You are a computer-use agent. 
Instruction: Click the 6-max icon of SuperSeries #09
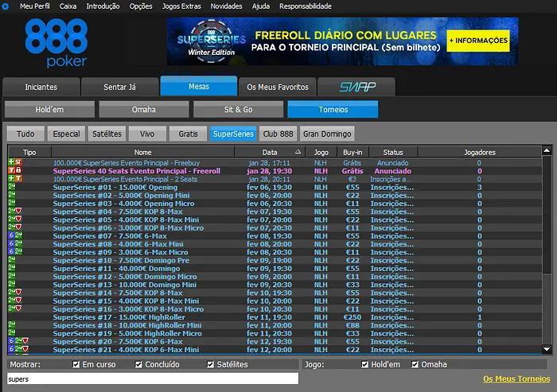click(x=11, y=252)
